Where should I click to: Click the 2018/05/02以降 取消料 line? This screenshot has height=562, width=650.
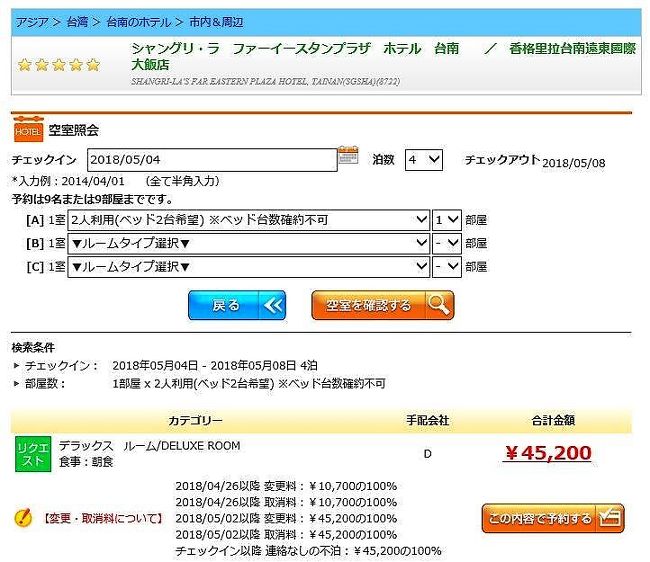click(x=286, y=534)
